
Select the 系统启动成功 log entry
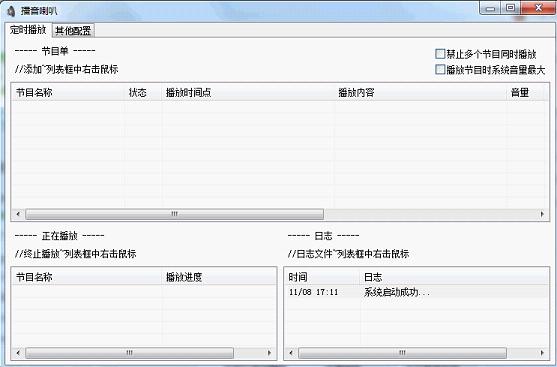(x=416, y=292)
